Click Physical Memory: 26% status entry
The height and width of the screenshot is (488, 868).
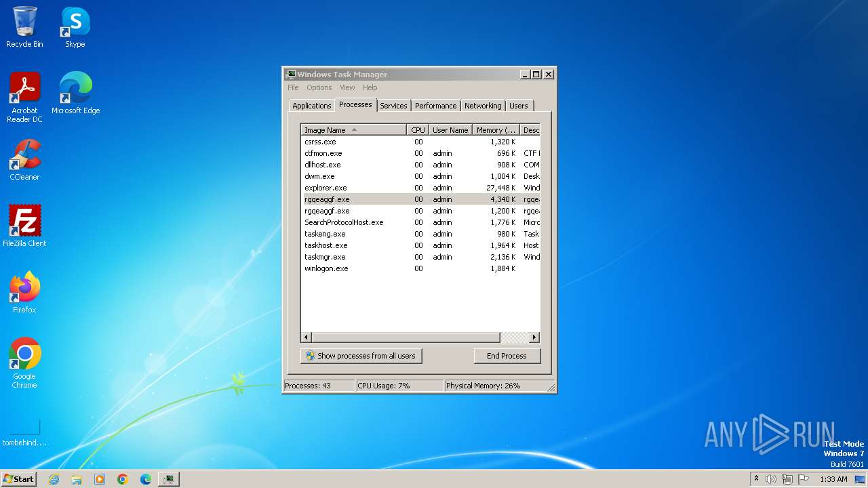(x=495, y=386)
